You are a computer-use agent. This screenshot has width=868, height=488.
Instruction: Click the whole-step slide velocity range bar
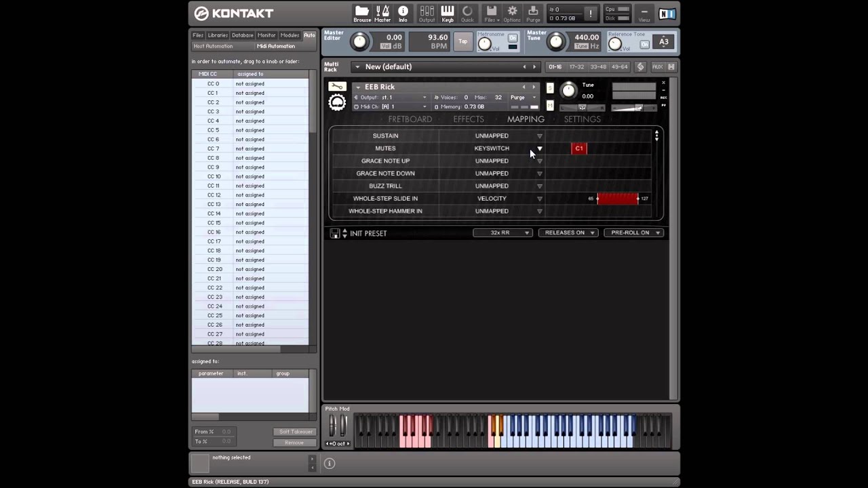click(617, 199)
